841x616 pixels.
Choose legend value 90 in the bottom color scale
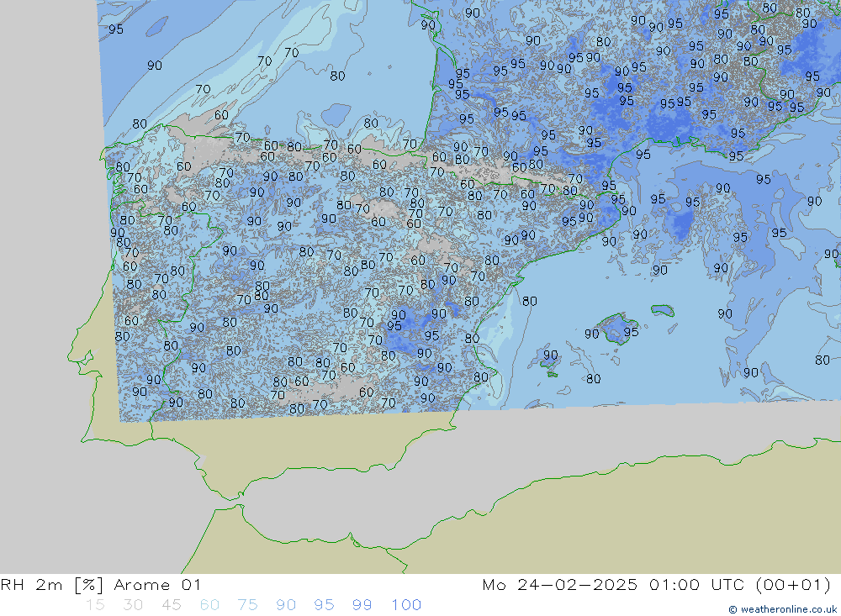(x=286, y=605)
